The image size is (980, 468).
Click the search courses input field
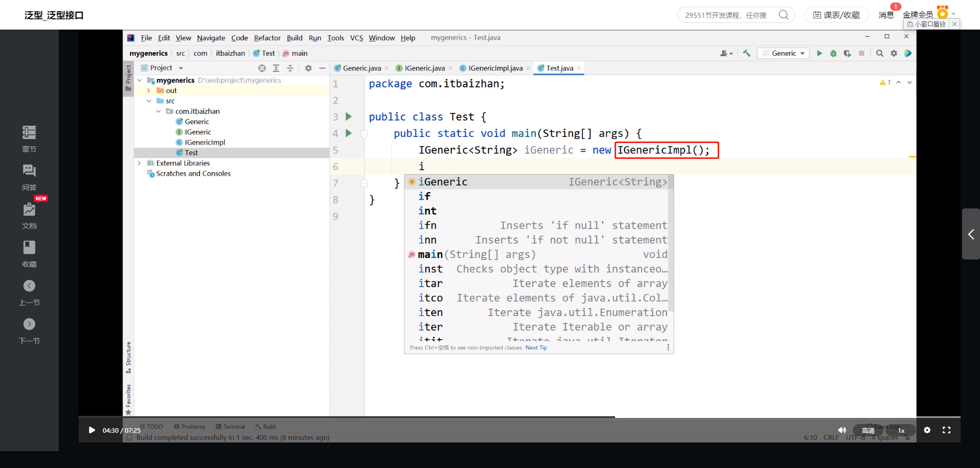[727, 15]
